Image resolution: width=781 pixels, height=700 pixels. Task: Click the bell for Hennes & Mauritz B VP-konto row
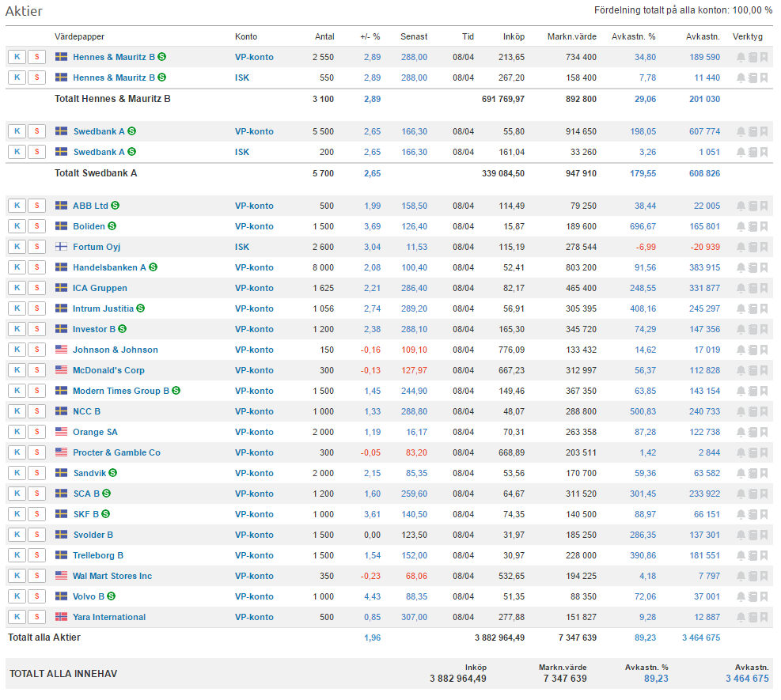point(741,57)
